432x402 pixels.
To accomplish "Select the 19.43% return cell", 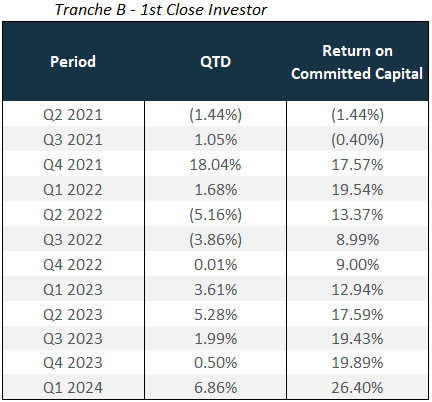I will [357, 339].
